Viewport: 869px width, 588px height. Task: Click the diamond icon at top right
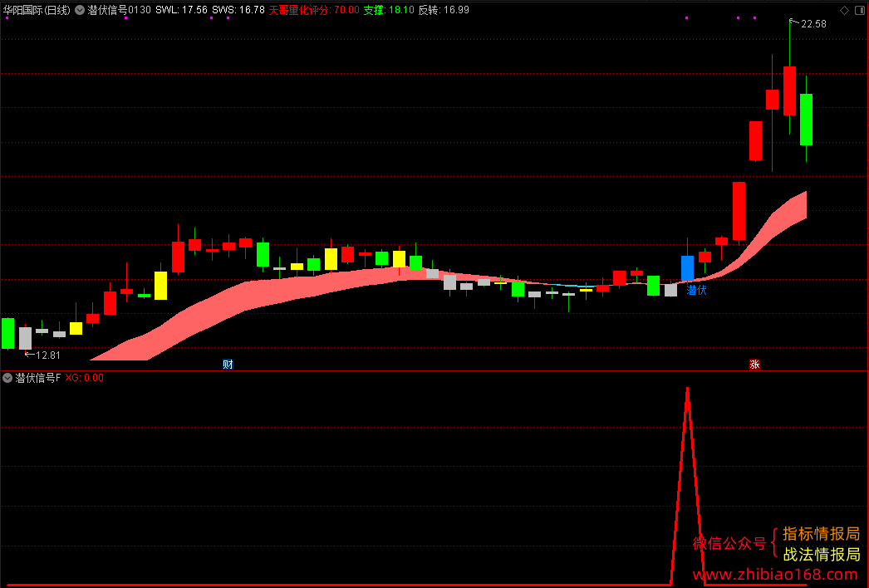pyautogui.click(x=844, y=10)
